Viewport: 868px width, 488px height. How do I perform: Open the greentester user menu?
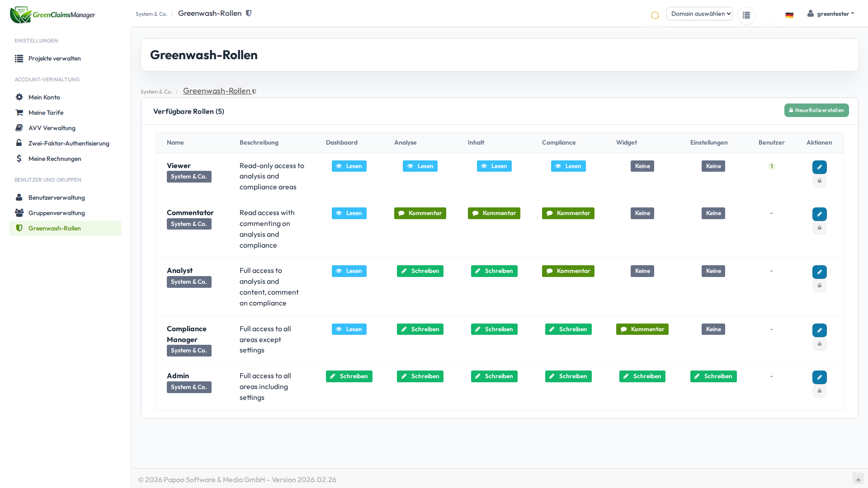(x=831, y=14)
